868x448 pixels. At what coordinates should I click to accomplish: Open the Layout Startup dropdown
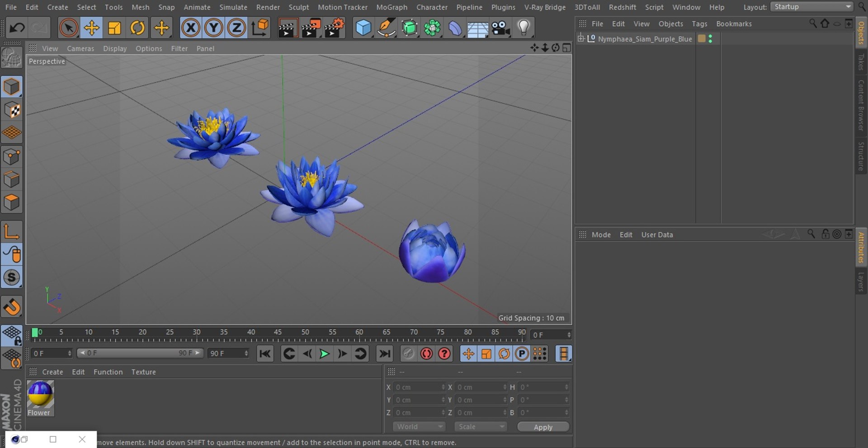point(812,7)
